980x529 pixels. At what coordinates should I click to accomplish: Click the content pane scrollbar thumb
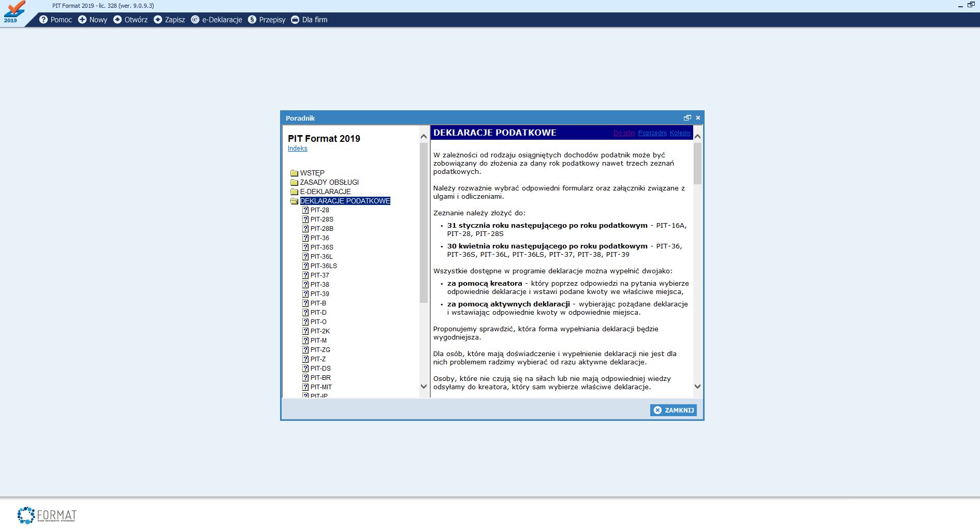[697, 163]
